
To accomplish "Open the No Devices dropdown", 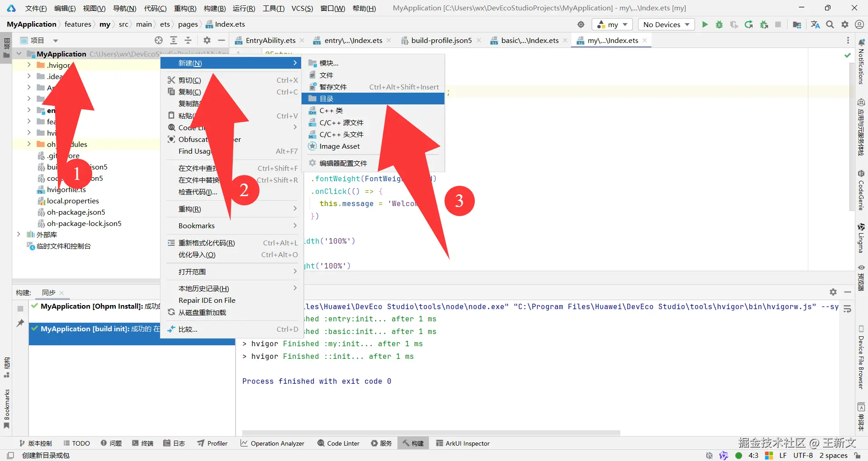I will click(x=666, y=24).
